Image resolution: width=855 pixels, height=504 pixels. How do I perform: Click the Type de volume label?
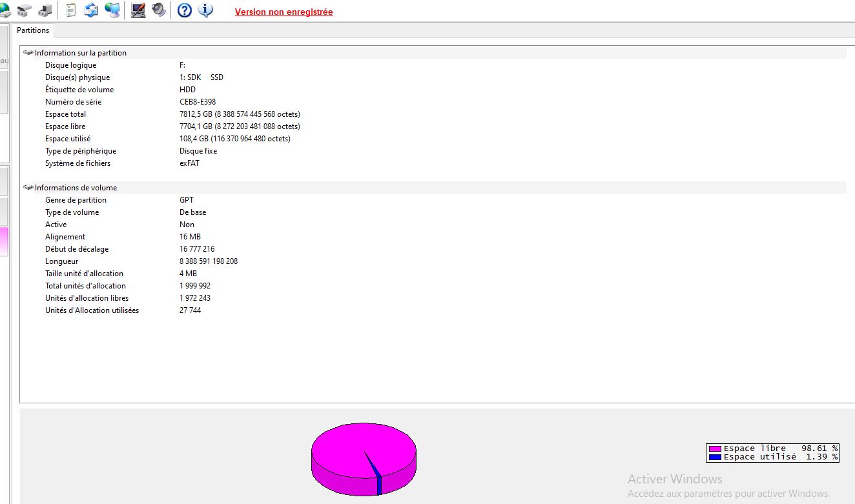point(72,212)
